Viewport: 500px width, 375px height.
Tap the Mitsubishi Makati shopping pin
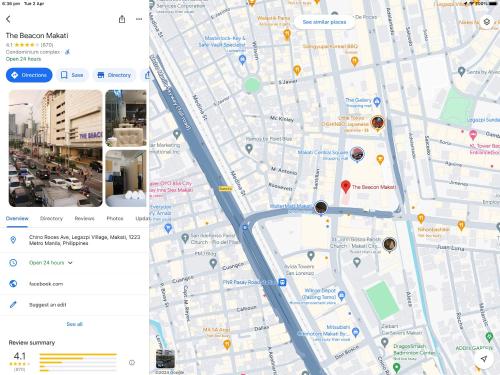(355, 332)
